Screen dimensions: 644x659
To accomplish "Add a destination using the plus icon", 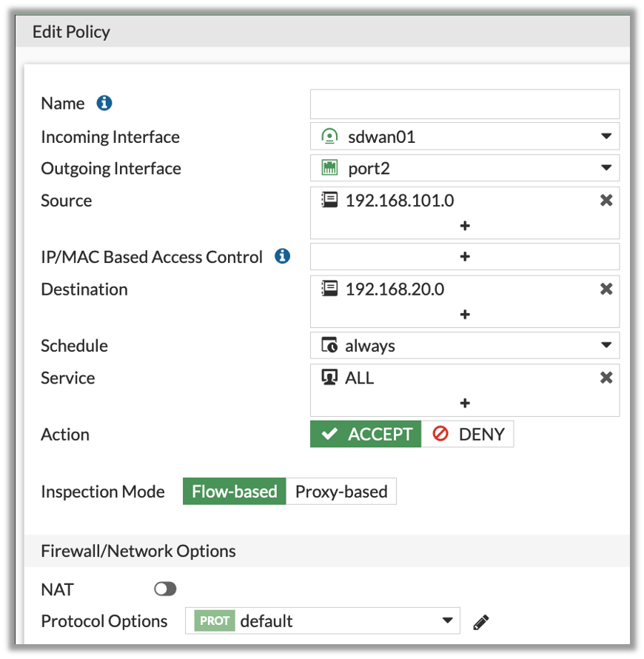I will click(x=465, y=315).
